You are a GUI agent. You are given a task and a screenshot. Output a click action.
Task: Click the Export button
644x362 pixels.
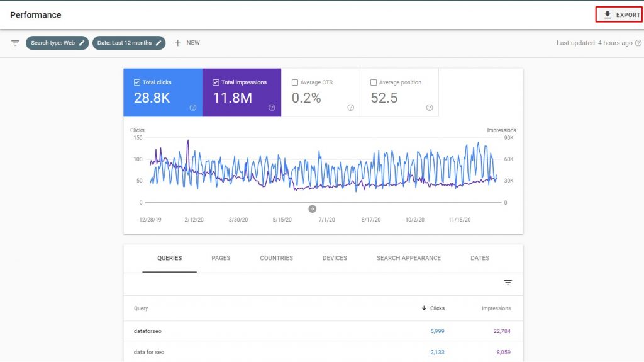pyautogui.click(x=619, y=15)
